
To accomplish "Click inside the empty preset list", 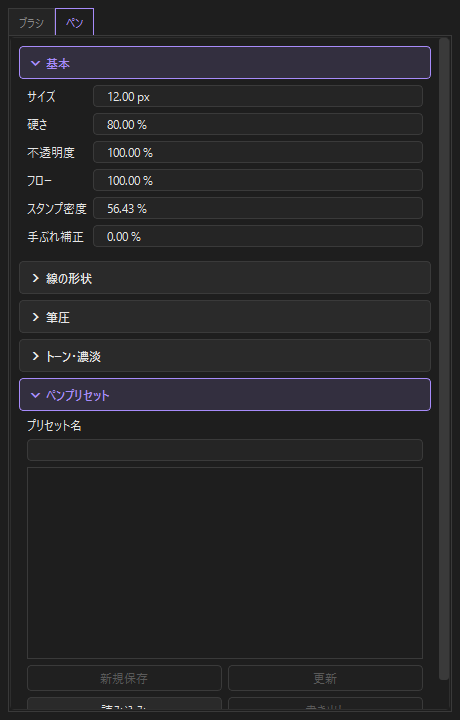I will (225, 563).
